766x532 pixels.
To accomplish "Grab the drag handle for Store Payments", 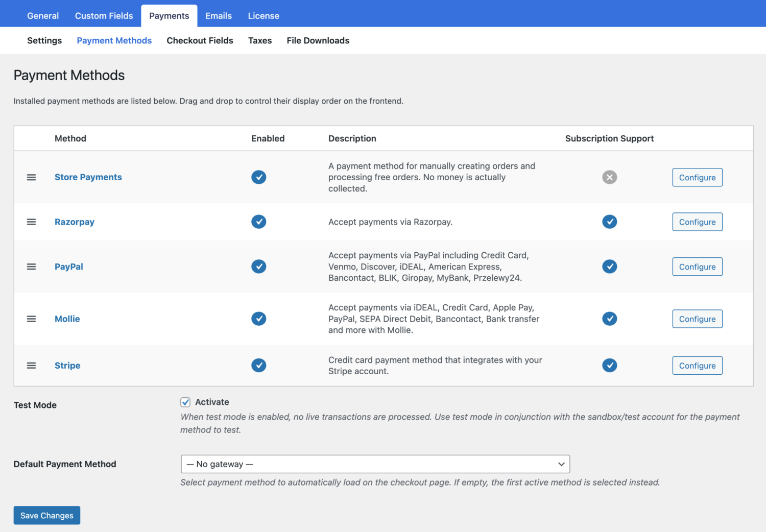I will tap(31, 177).
